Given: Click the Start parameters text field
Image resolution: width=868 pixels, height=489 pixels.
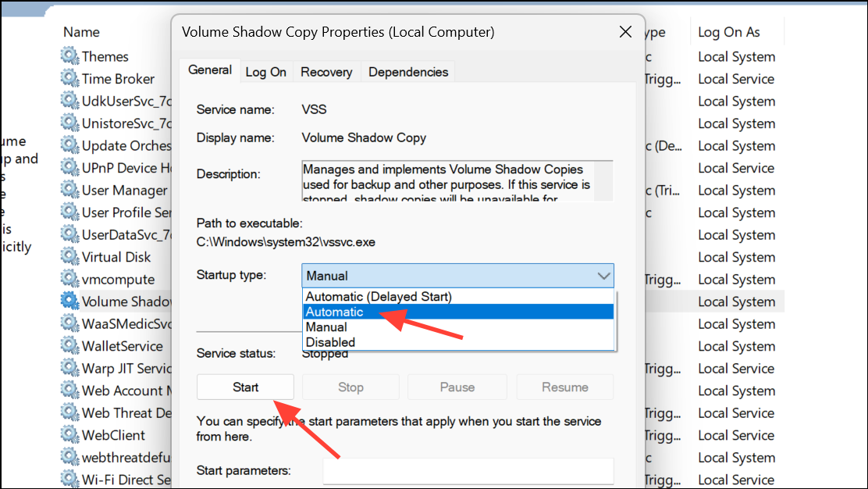Looking at the screenshot, I should (468, 471).
